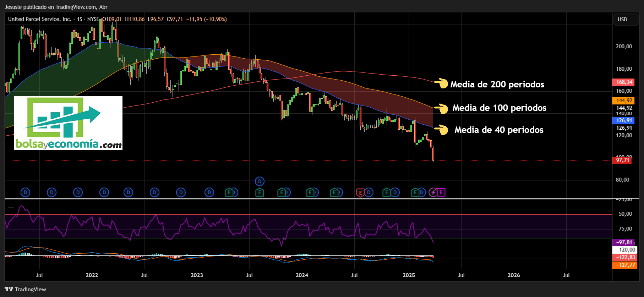644x297 pixels.
Task: Click the 80,00 price scale label
Action: 622,180
